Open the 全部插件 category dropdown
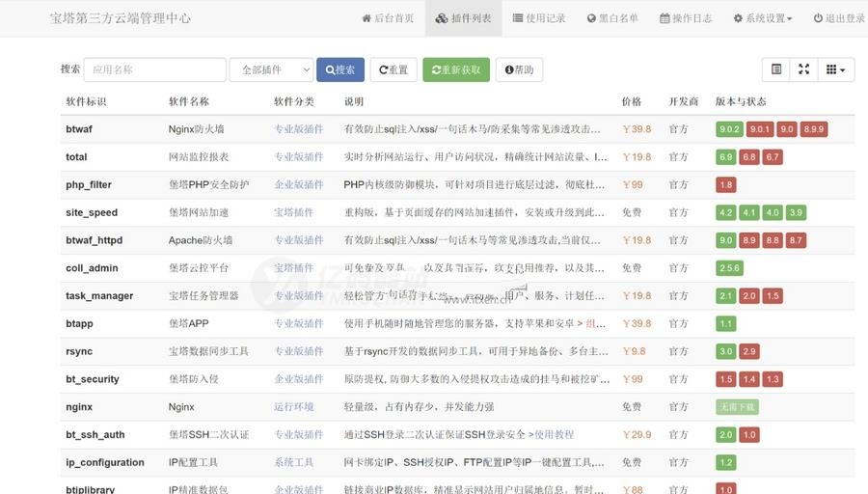868x494 pixels. click(271, 69)
